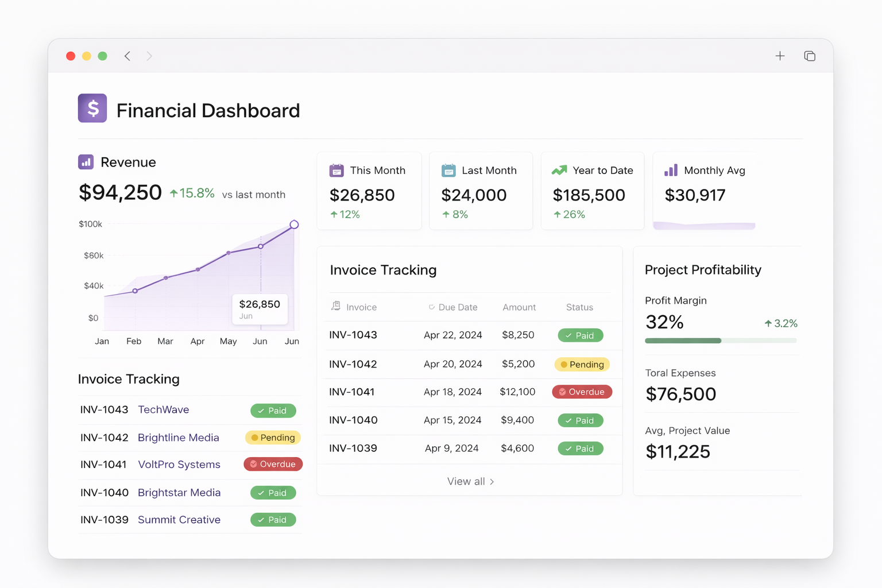
Task: Click the 32% profit margin value
Action: [664, 322]
